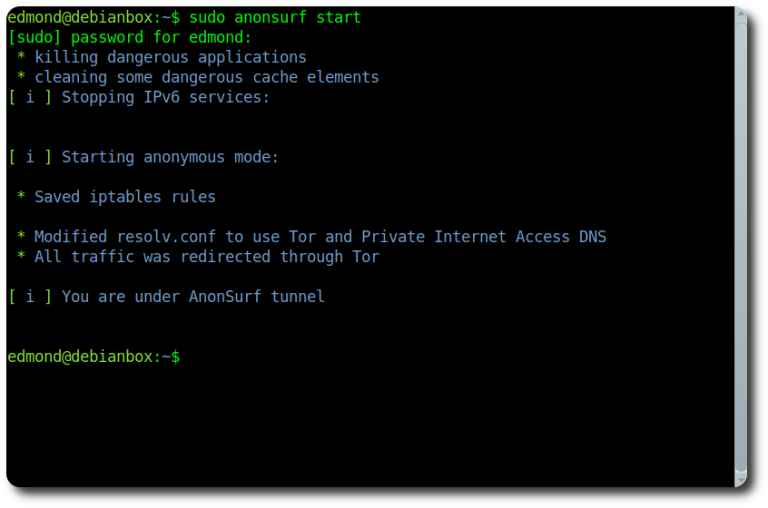Click the [ i ] marker before 'Starting anonymous'
Image resolution: width=768 pixels, height=508 pixels.
coord(29,157)
